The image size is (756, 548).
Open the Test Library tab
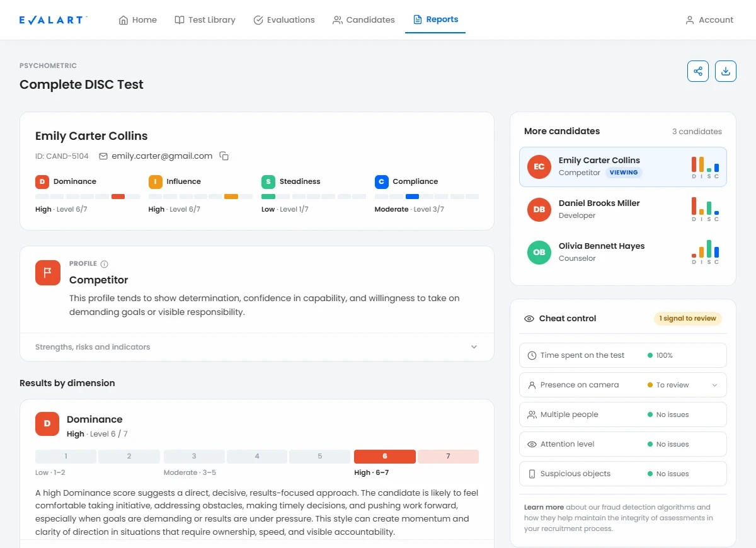[x=205, y=20]
